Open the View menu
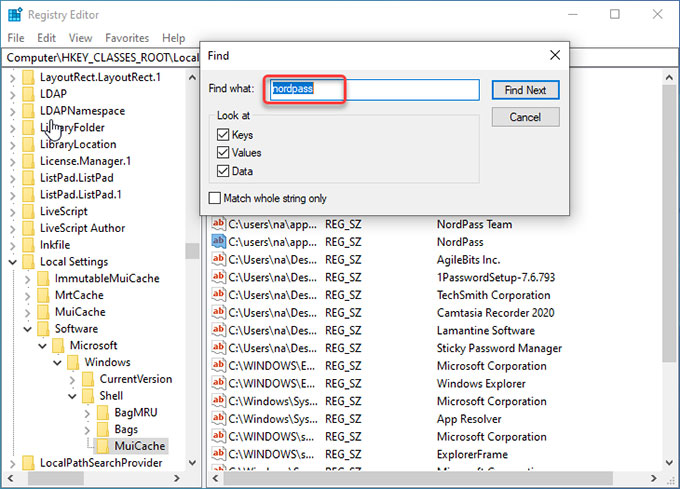The width and height of the screenshot is (680, 489). [81, 38]
